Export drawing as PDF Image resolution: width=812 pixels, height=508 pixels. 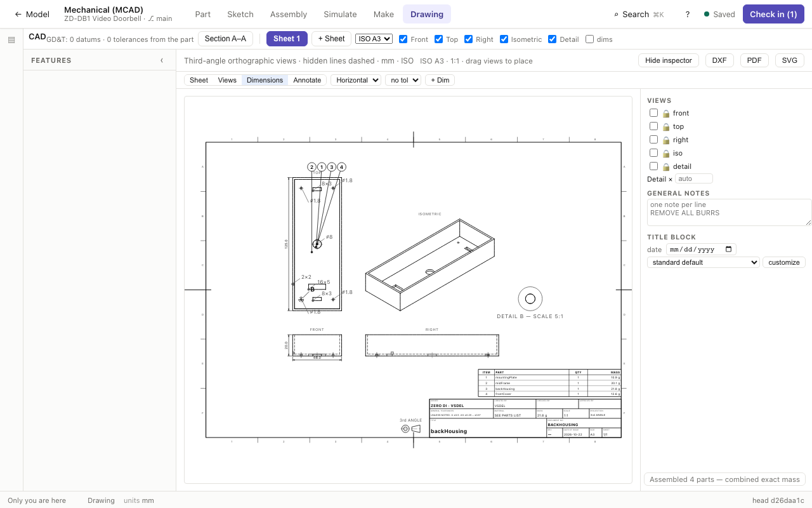(x=754, y=60)
